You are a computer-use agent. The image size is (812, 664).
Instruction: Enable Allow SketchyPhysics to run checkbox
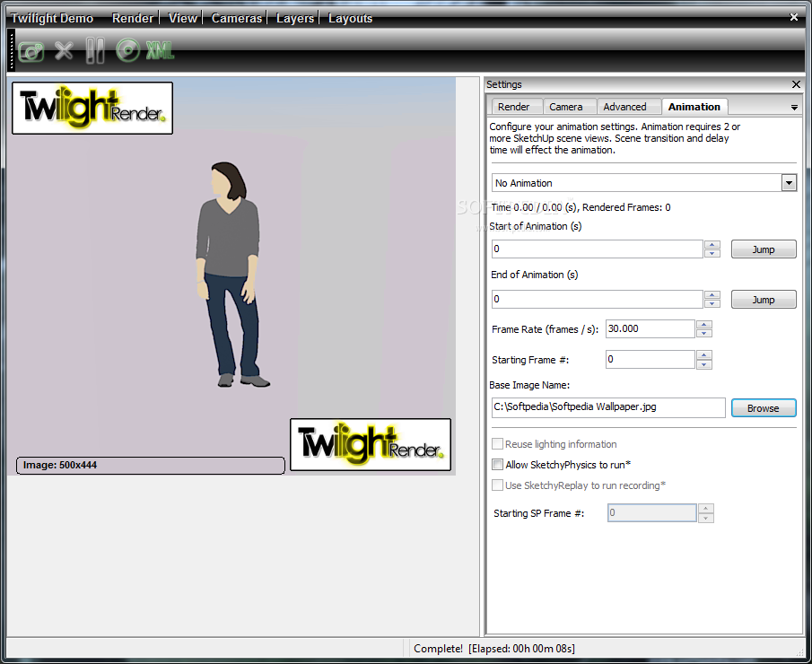pos(497,465)
